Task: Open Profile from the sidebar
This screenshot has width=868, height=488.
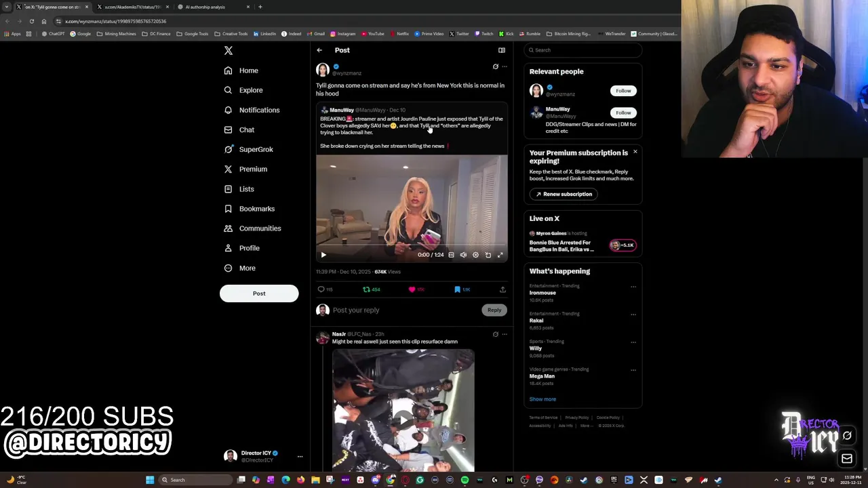Action: coord(242,248)
